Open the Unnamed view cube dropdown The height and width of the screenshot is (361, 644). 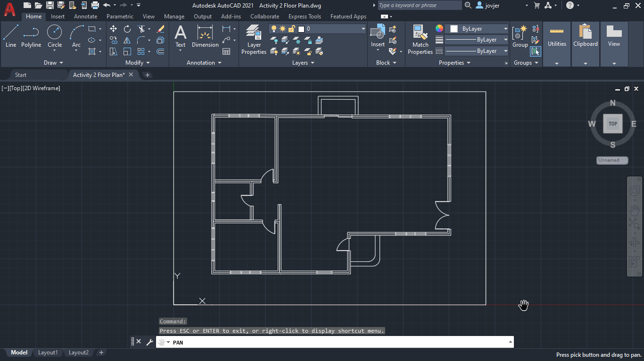[612, 160]
